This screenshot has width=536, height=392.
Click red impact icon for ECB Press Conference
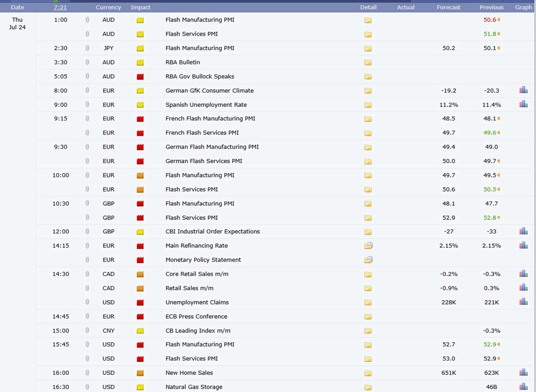[x=140, y=317]
